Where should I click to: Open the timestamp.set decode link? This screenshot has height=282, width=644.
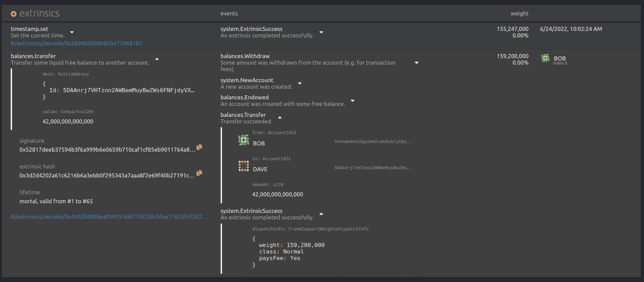click(x=76, y=43)
